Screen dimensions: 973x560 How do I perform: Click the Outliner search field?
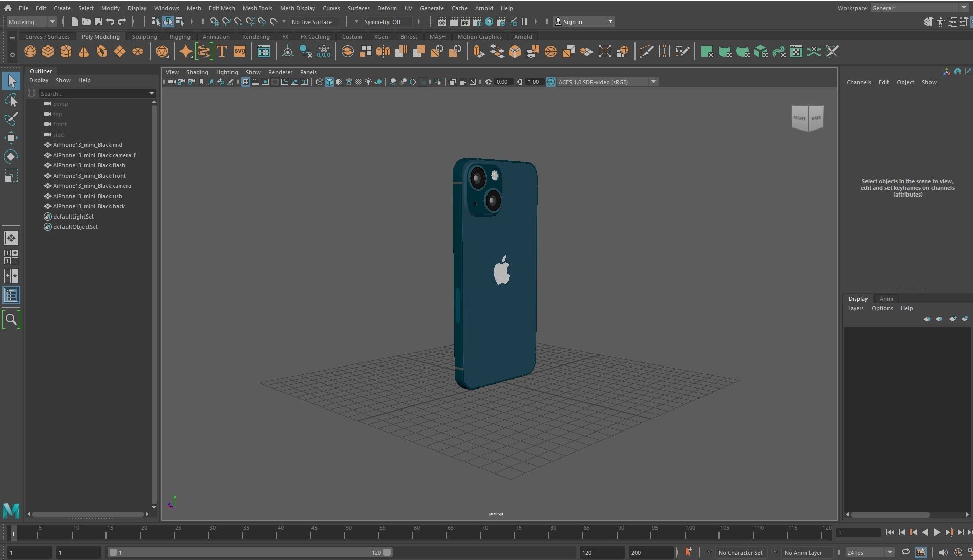tap(94, 93)
